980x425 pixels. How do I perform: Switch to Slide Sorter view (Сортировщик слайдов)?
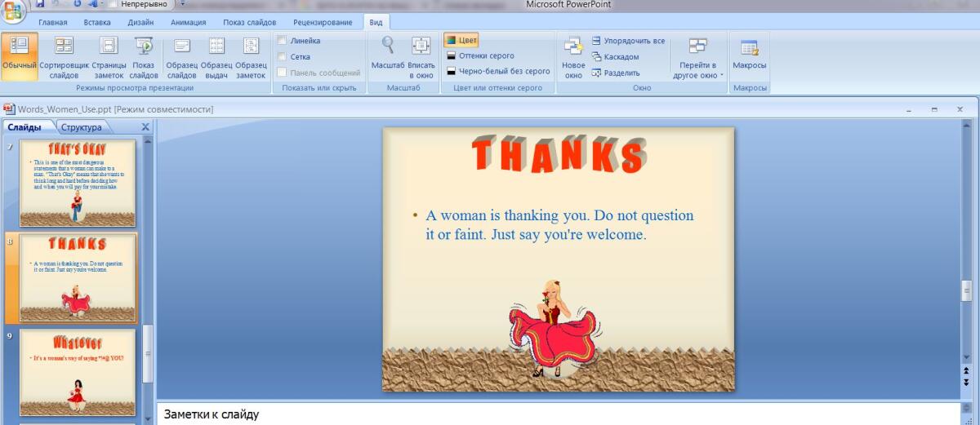tap(64, 56)
